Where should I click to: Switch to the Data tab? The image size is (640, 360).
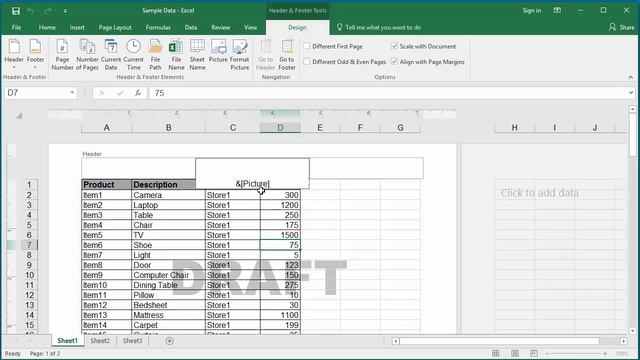[x=191, y=27]
